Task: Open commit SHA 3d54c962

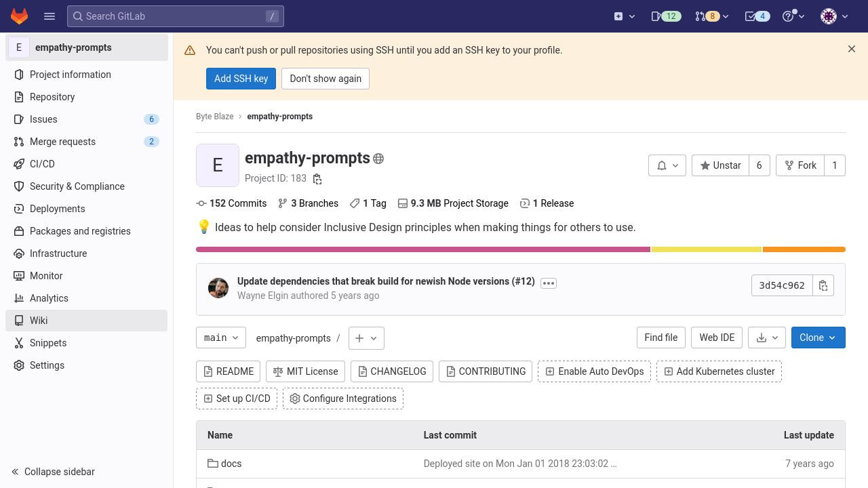Action: tap(782, 285)
